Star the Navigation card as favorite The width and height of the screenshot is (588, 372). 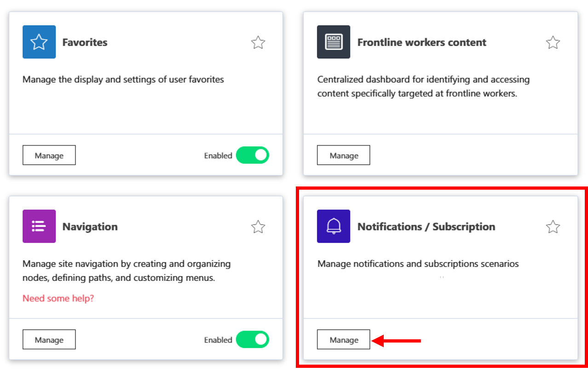[258, 227]
